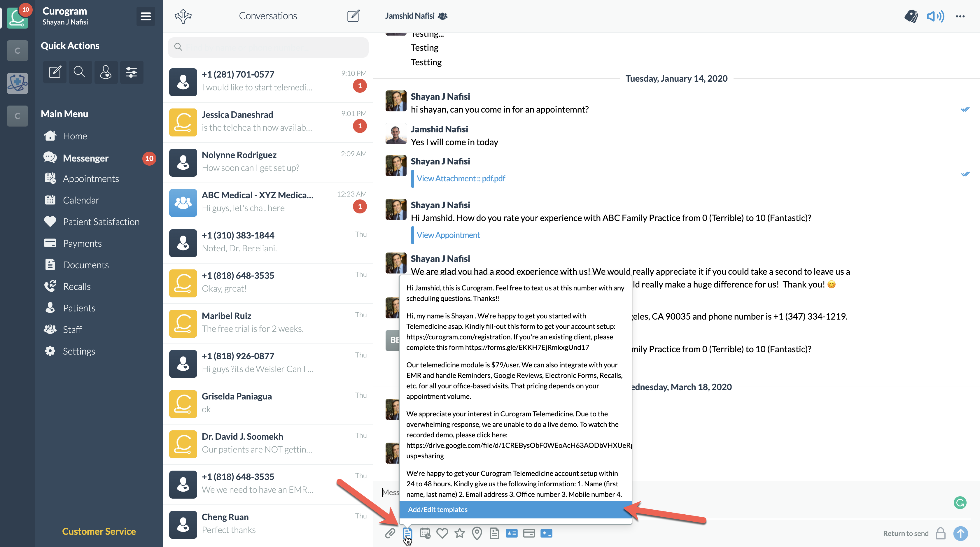980x547 pixels.
Task: Open Home from the main menu
Action: [75, 136]
